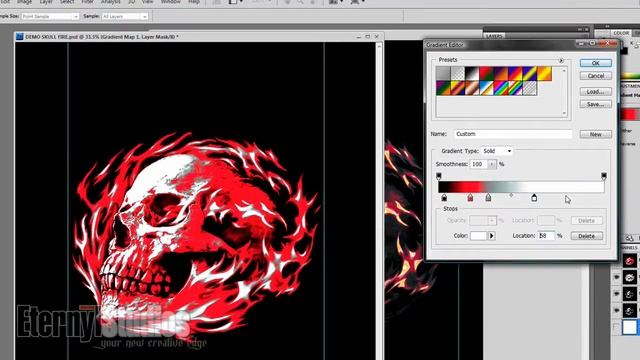The width and height of the screenshot is (640, 360).
Task: Click the presets list scroll-up arrow
Action: [564, 71]
